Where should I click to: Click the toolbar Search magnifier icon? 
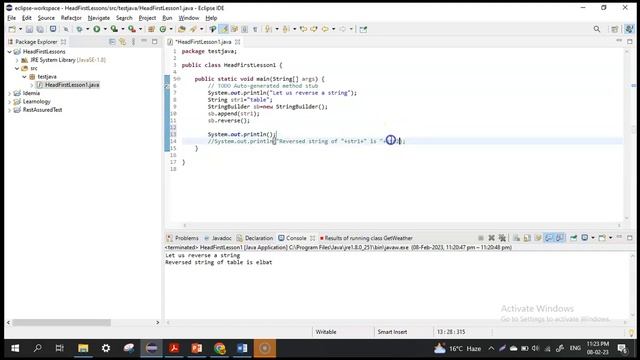coord(597,29)
